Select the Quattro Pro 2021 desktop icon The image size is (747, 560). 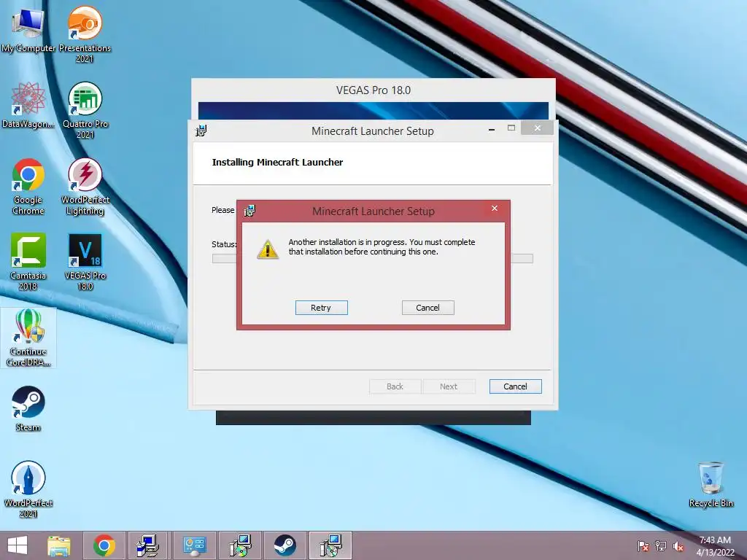pos(85,111)
